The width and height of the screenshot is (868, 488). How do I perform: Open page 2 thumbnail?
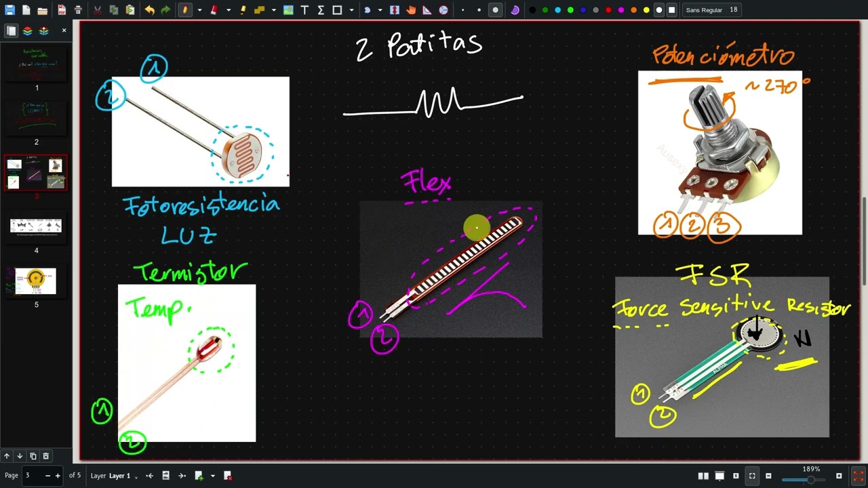tap(37, 119)
